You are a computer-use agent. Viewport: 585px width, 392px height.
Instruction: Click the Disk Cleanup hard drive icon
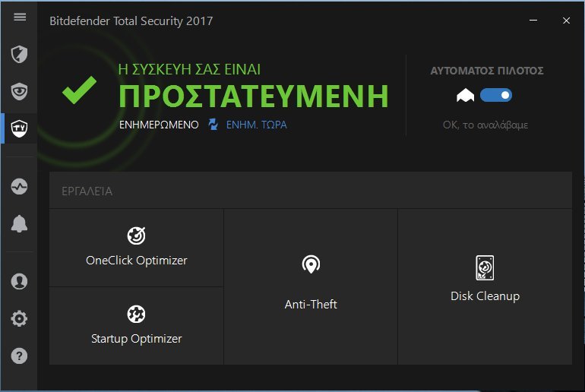click(x=485, y=268)
